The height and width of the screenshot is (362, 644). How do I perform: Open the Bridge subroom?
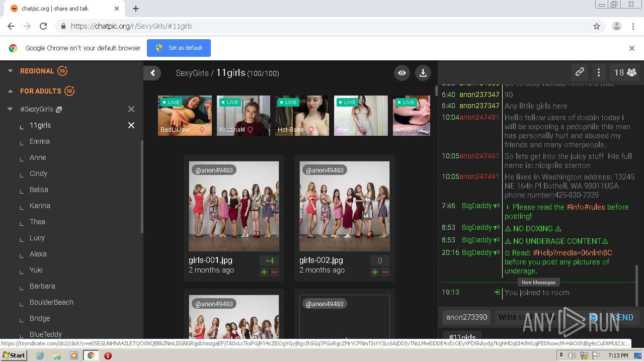(40, 318)
